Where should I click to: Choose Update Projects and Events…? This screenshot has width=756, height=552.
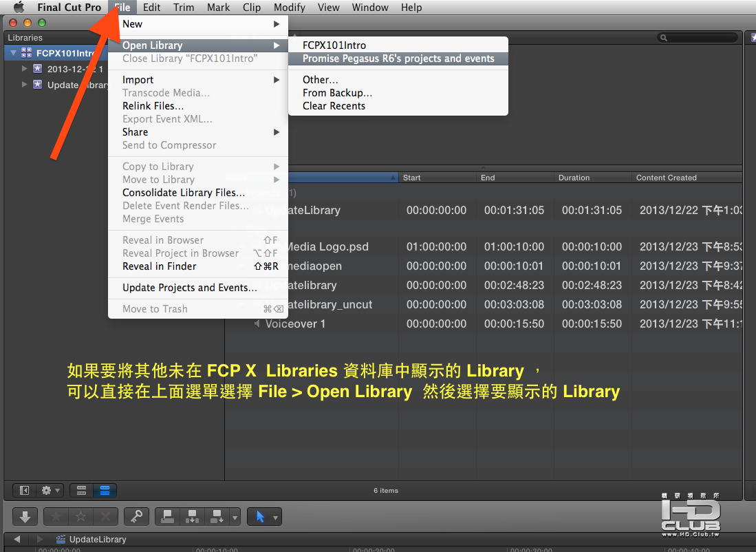coord(198,288)
